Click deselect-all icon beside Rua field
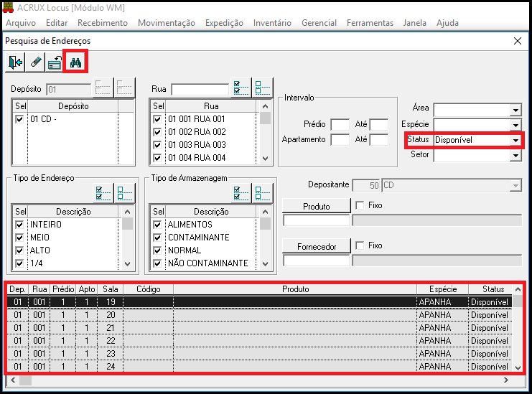 [262, 88]
